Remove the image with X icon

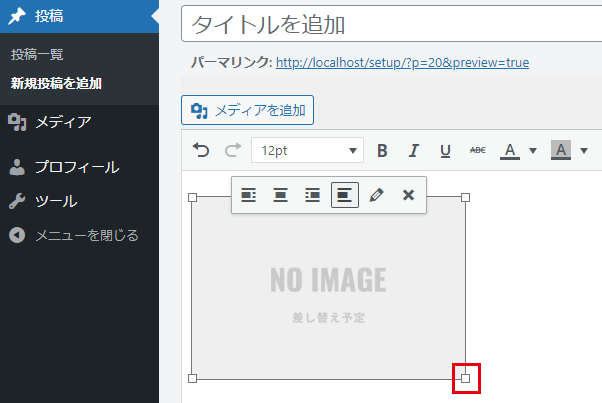click(408, 195)
